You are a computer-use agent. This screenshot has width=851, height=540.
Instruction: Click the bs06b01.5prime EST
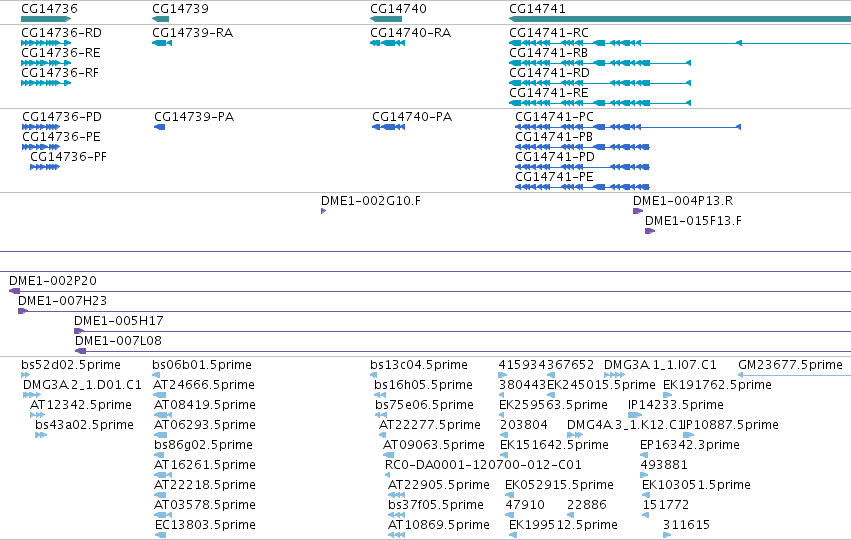pyautogui.click(x=202, y=365)
